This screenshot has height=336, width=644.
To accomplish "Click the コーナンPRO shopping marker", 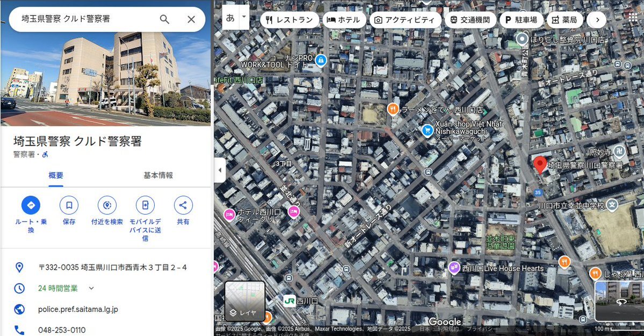I will [x=321, y=60].
